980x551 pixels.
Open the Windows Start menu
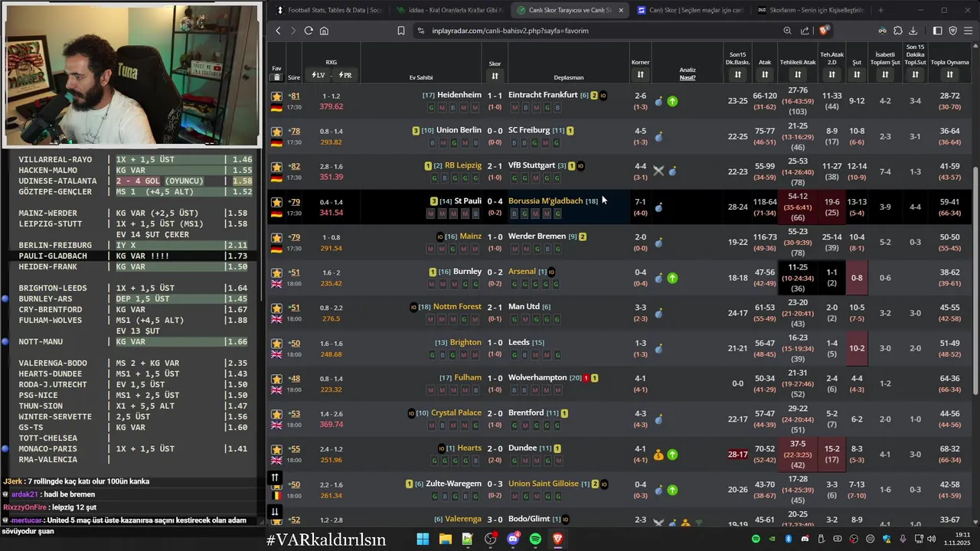[423, 540]
